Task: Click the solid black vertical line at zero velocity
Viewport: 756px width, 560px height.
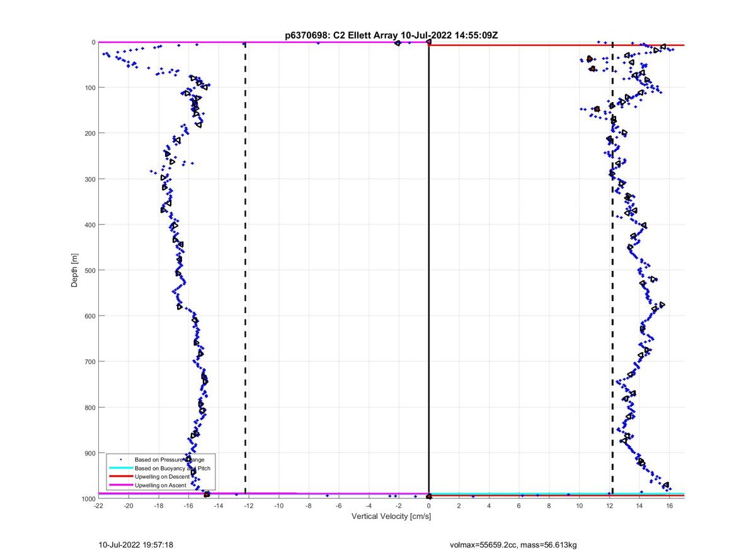Action: [428, 270]
